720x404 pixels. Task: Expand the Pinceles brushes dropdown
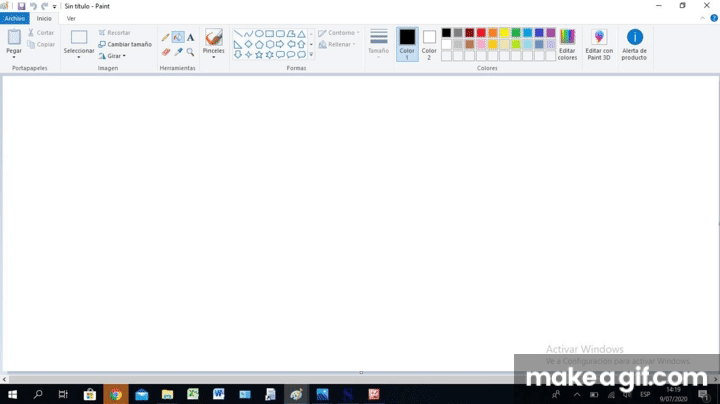(x=214, y=57)
